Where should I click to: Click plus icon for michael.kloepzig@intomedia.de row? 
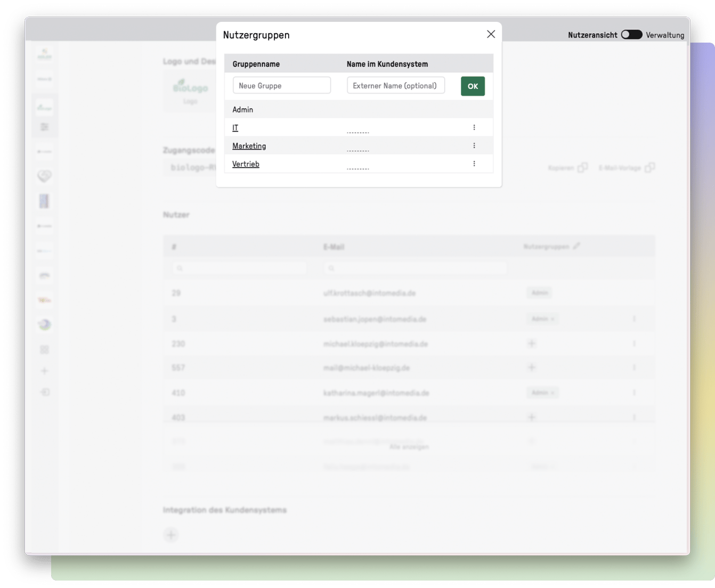tap(531, 344)
